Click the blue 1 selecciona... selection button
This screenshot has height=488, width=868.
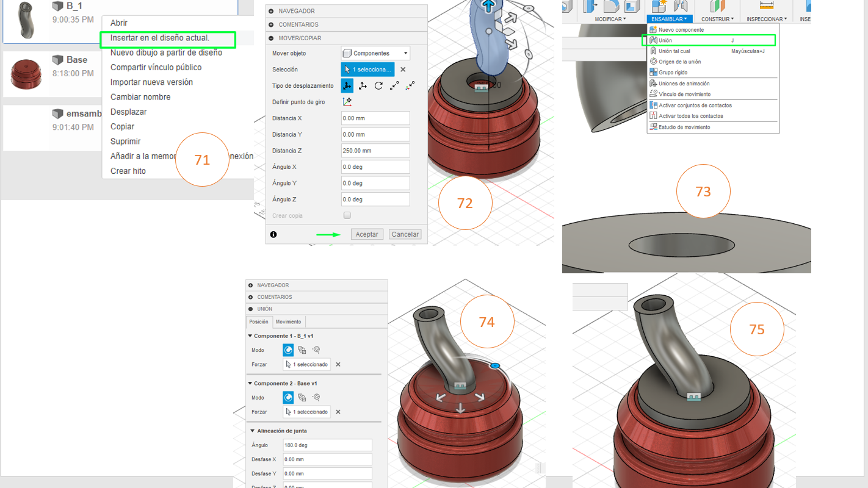368,70
